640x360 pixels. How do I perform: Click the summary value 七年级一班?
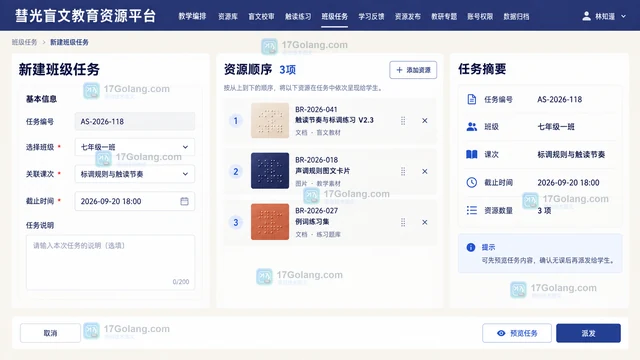pos(556,127)
